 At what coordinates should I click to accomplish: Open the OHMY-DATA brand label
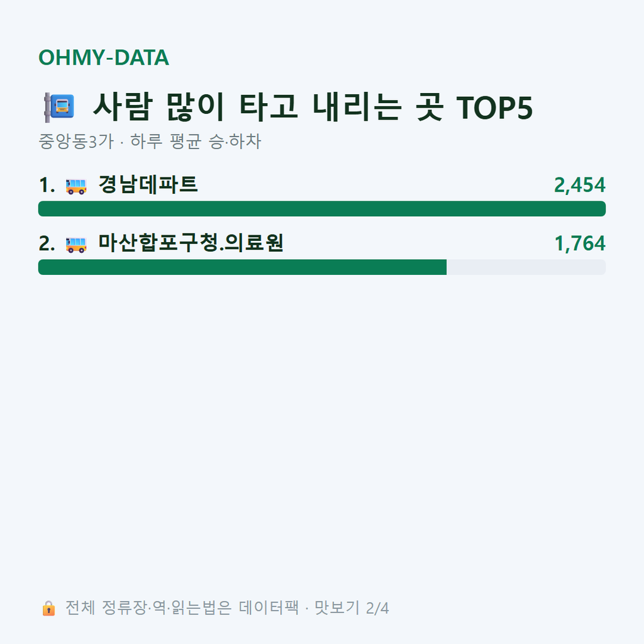point(104,57)
